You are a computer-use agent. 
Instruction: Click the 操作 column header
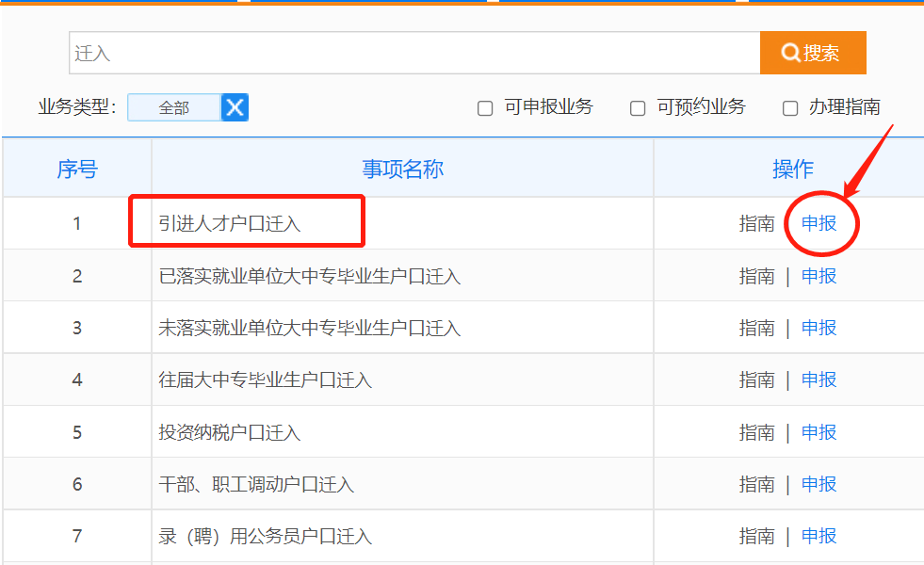tap(792, 169)
